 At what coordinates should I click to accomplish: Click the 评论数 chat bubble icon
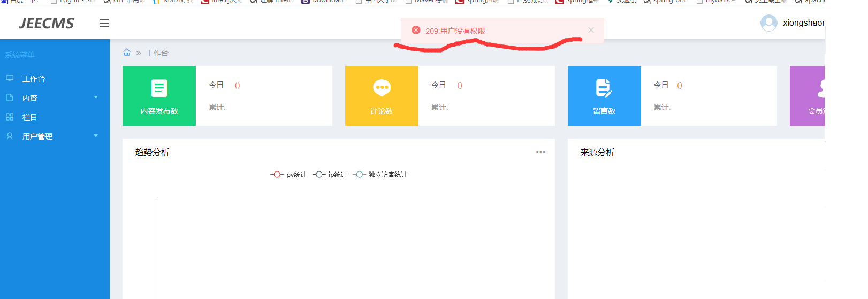(382, 88)
